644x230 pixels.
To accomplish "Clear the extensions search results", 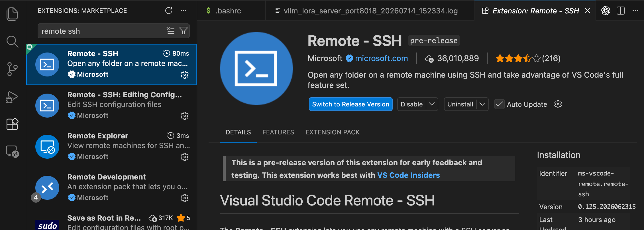I will click(170, 31).
